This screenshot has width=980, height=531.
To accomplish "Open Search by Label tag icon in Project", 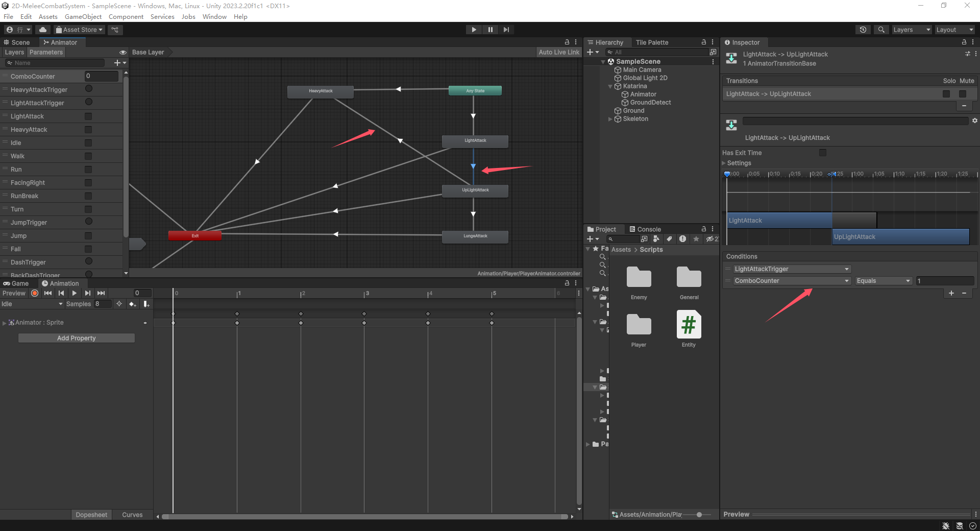I will [669, 239].
